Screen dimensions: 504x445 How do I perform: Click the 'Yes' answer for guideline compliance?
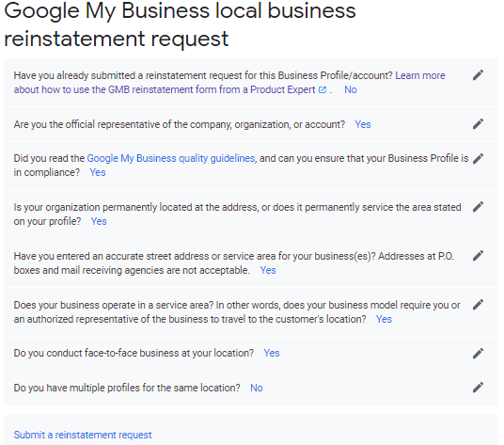[x=98, y=173]
